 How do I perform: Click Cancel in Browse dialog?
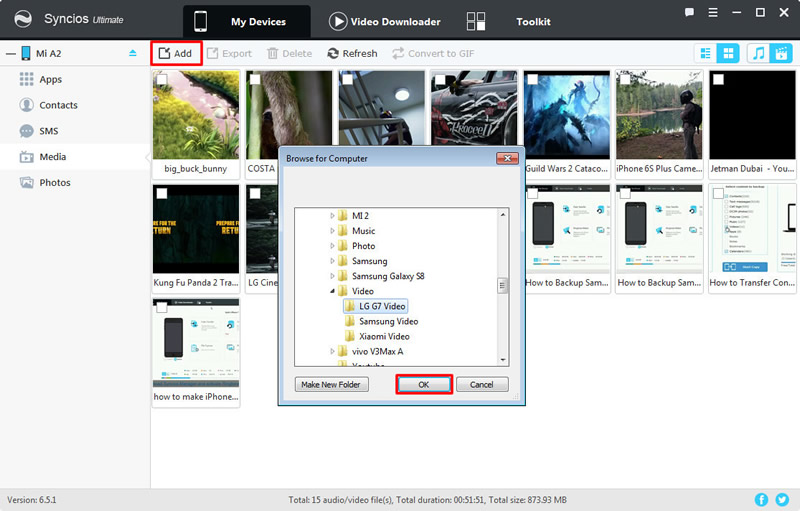[482, 385]
